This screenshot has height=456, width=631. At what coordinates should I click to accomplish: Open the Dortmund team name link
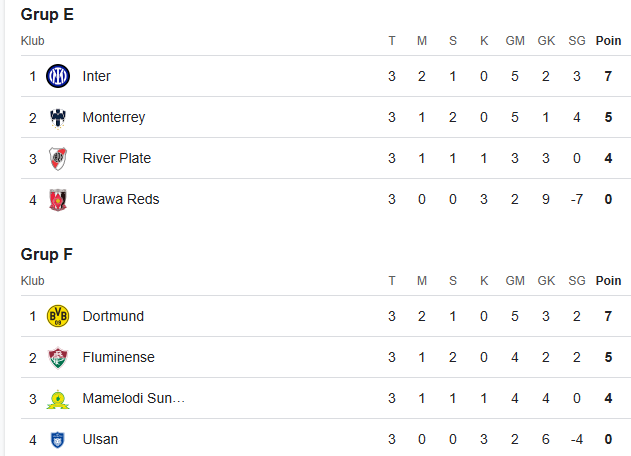point(113,316)
